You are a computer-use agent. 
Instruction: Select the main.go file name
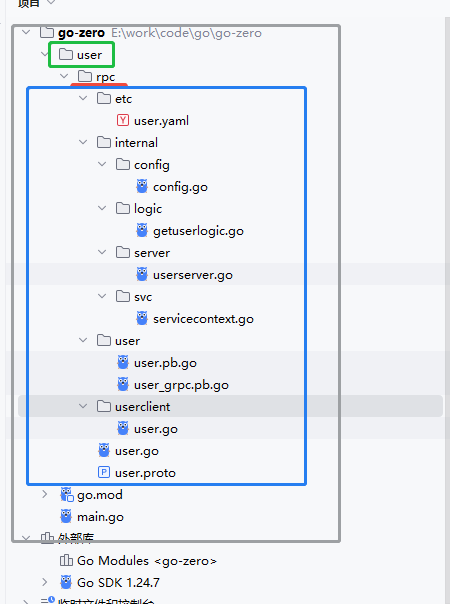[x=101, y=517]
